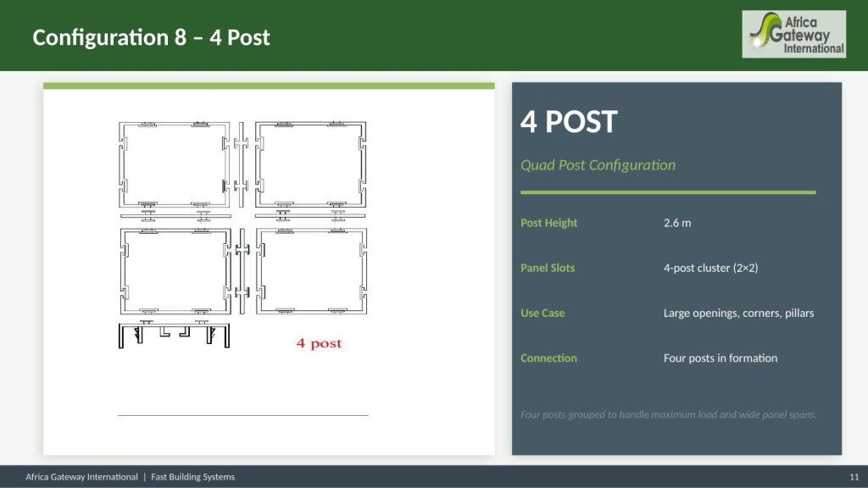Click the slide number 11
Image resolution: width=868 pixels, height=488 pixels.
[854, 477]
